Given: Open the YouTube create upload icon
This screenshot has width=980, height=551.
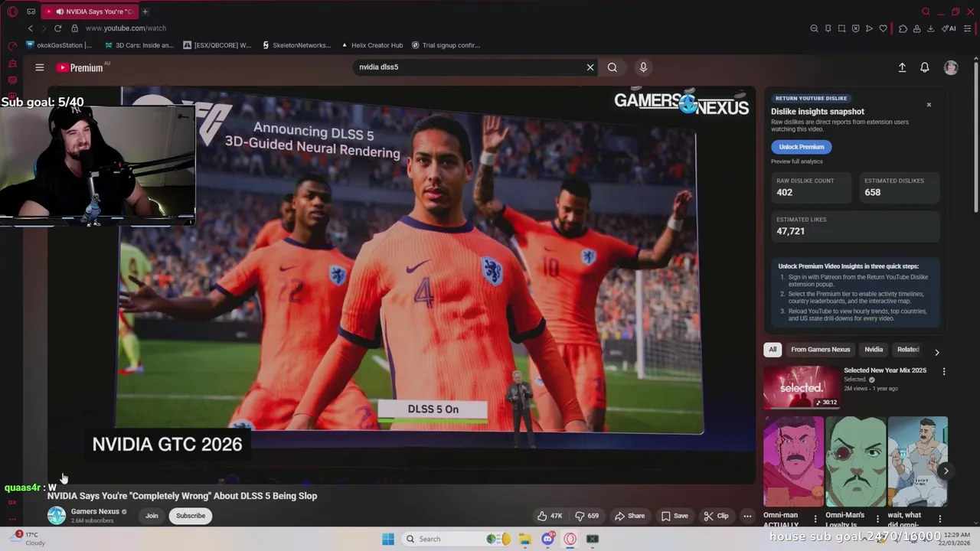Looking at the screenshot, I should tap(902, 67).
